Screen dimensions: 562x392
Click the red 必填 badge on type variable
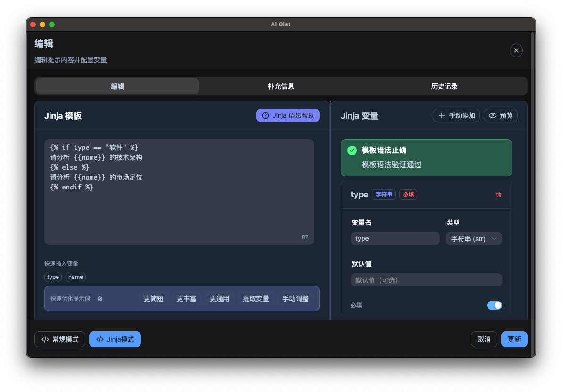click(408, 194)
